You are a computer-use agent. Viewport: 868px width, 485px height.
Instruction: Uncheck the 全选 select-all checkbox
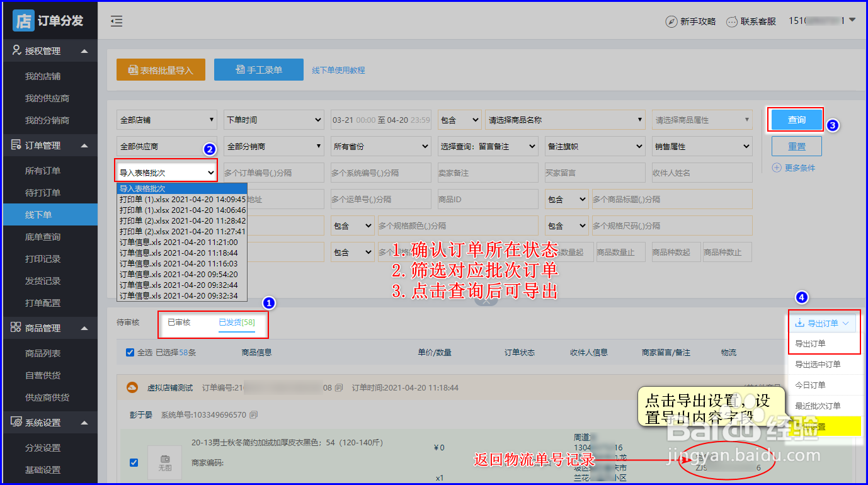pos(130,353)
